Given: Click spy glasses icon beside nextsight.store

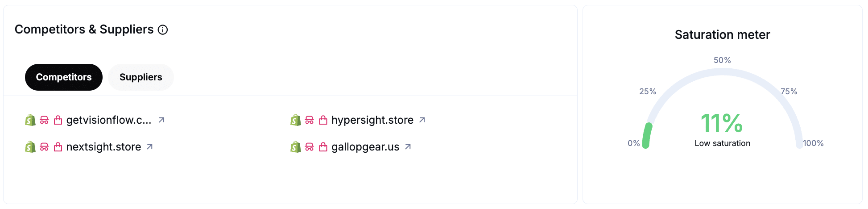Looking at the screenshot, I should pyautogui.click(x=44, y=147).
